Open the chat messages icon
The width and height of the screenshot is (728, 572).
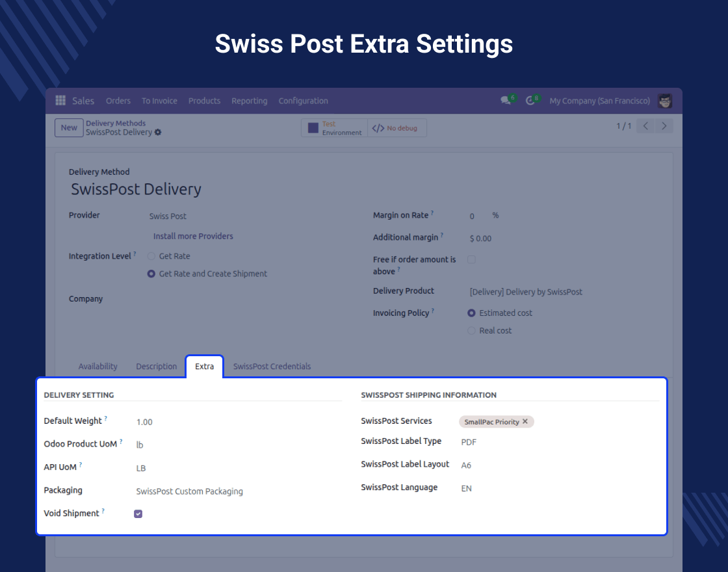505,101
